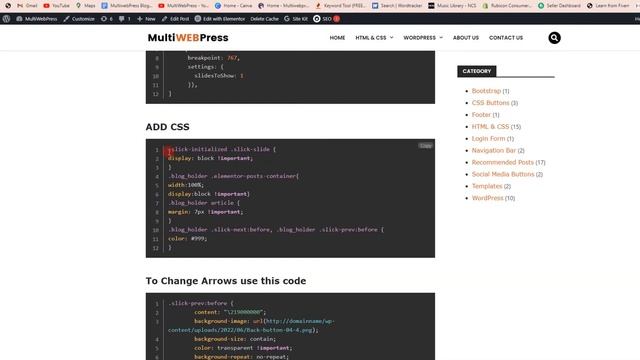Open the Rubicon Consumer bookmark

point(507,6)
